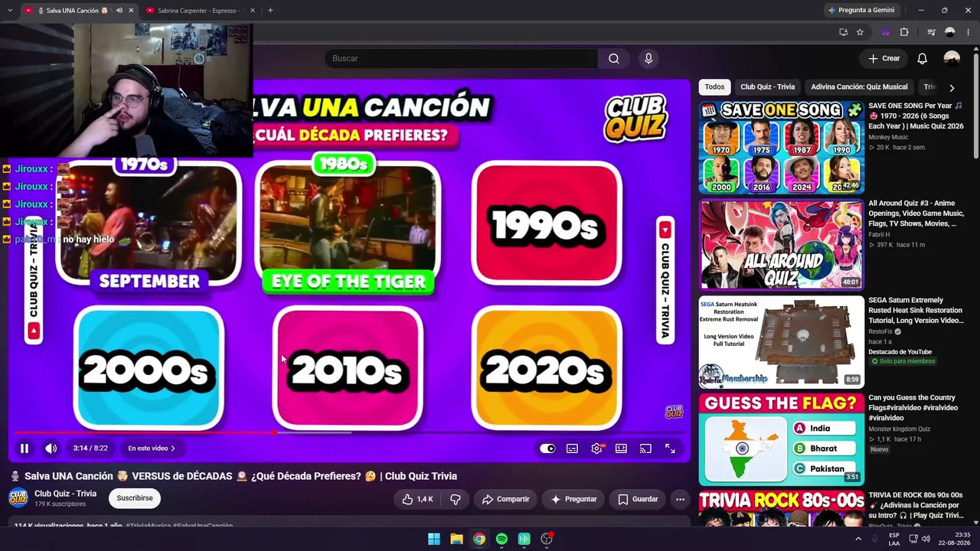Like the video with 1,4 K likes
The width and height of the screenshot is (980, 551).
click(418, 499)
